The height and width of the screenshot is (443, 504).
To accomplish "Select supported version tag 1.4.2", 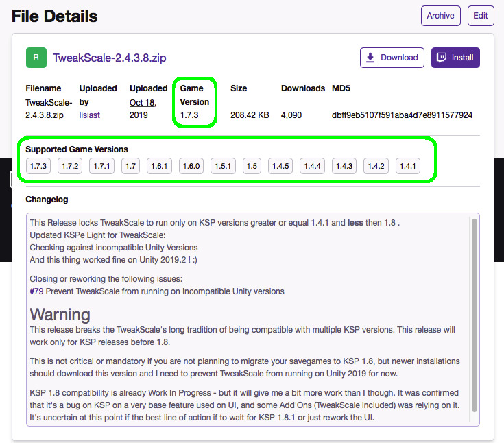I will (x=376, y=166).
